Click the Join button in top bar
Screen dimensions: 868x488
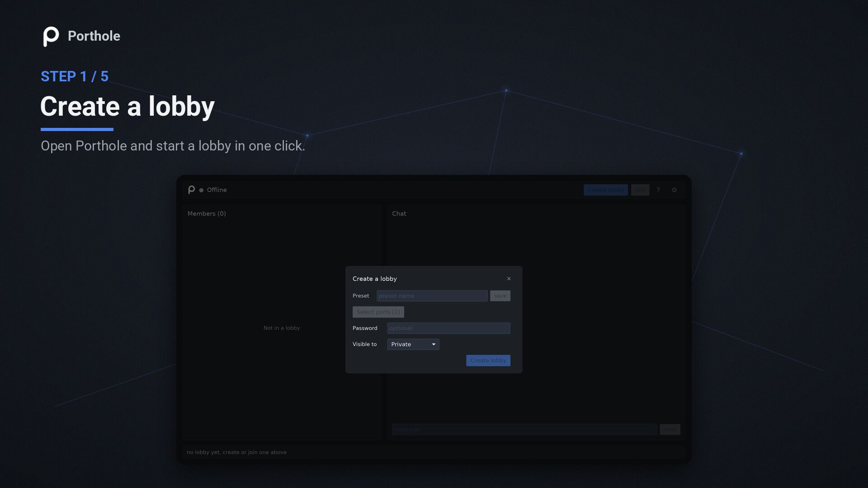[x=640, y=190]
